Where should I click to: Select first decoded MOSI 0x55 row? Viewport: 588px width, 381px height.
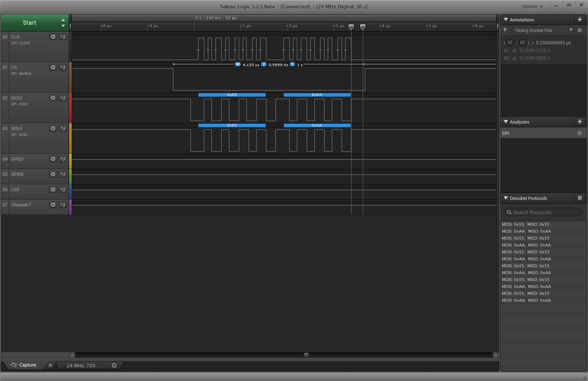click(x=543, y=224)
